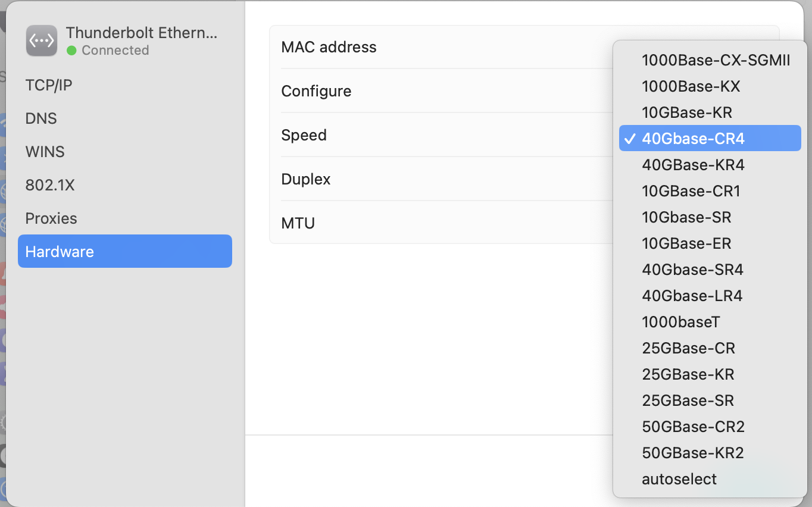Select 1000baseT speed option

[680, 322]
